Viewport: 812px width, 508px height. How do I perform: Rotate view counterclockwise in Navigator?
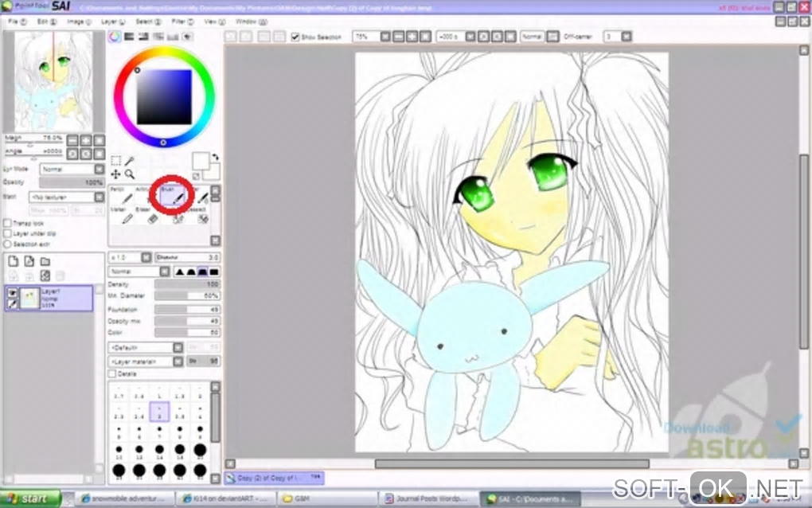(73, 154)
